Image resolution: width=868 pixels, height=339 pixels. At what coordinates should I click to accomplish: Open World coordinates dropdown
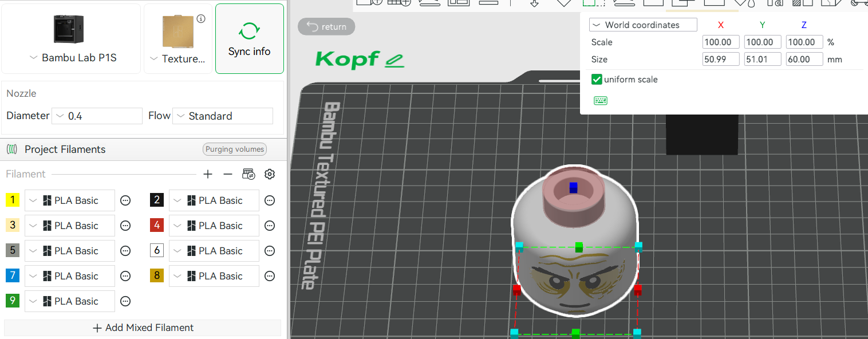(643, 25)
